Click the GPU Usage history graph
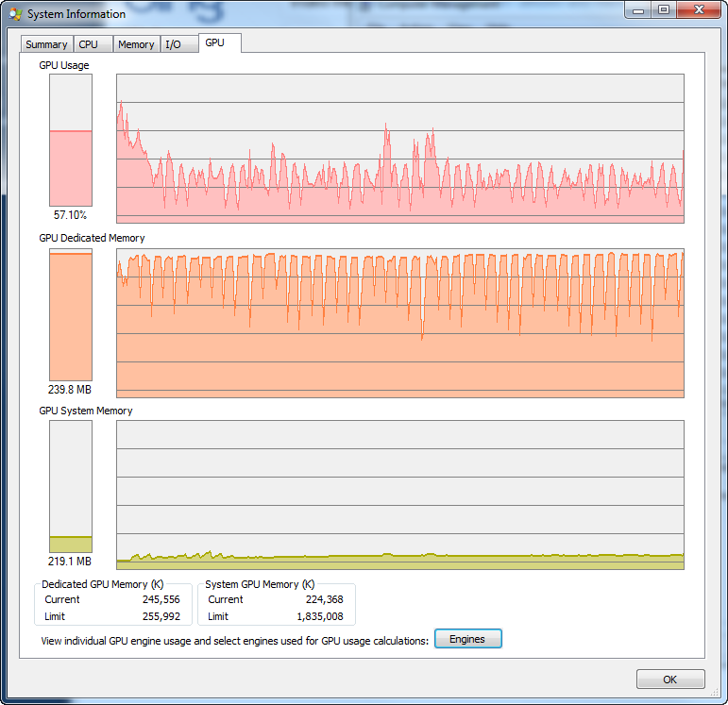The width and height of the screenshot is (728, 705). 399,149
